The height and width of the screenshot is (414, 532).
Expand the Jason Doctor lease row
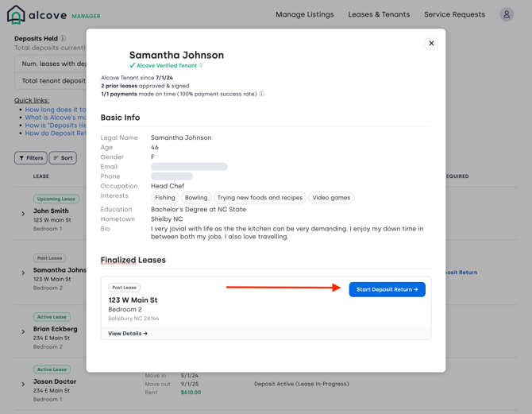(23, 384)
